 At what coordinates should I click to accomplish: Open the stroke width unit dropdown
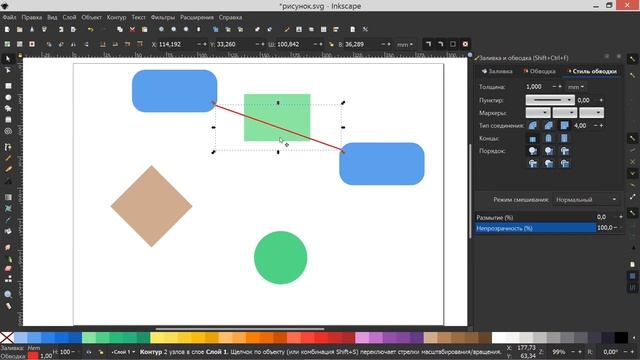tap(576, 87)
